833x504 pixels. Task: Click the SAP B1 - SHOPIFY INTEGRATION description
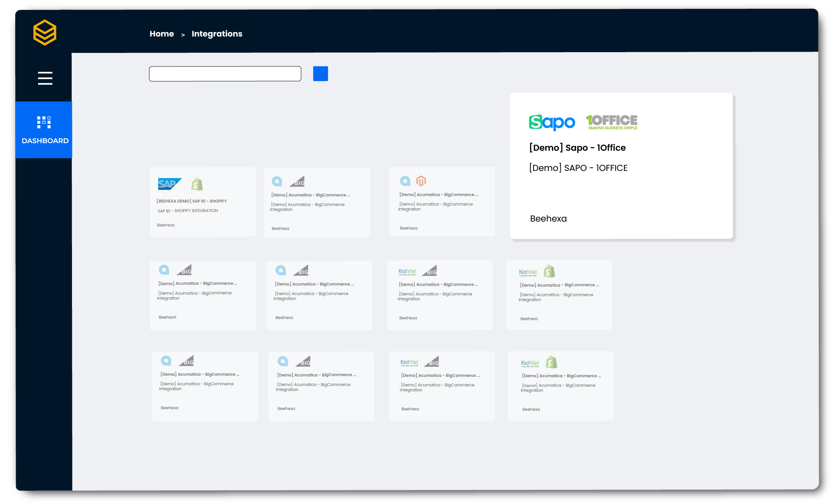click(188, 211)
